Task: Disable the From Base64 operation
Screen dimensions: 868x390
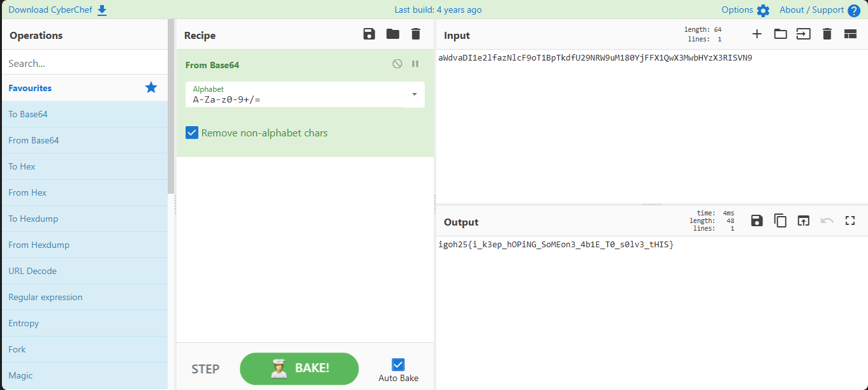Action: (397, 64)
